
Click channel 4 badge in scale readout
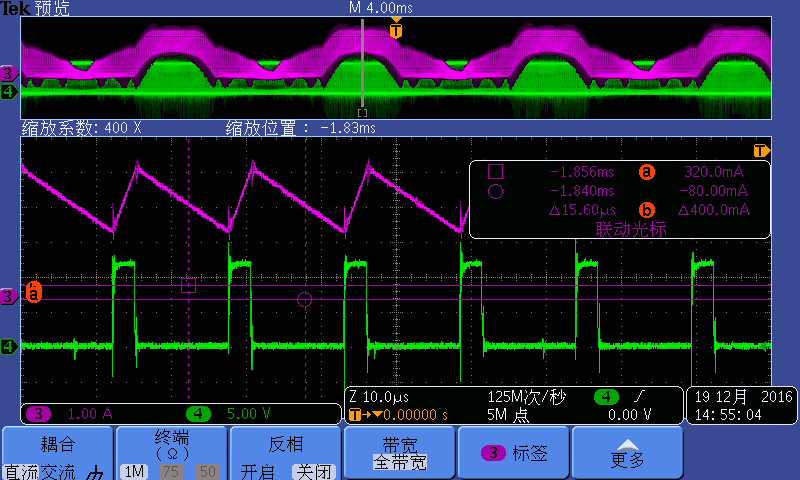pos(198,414)
